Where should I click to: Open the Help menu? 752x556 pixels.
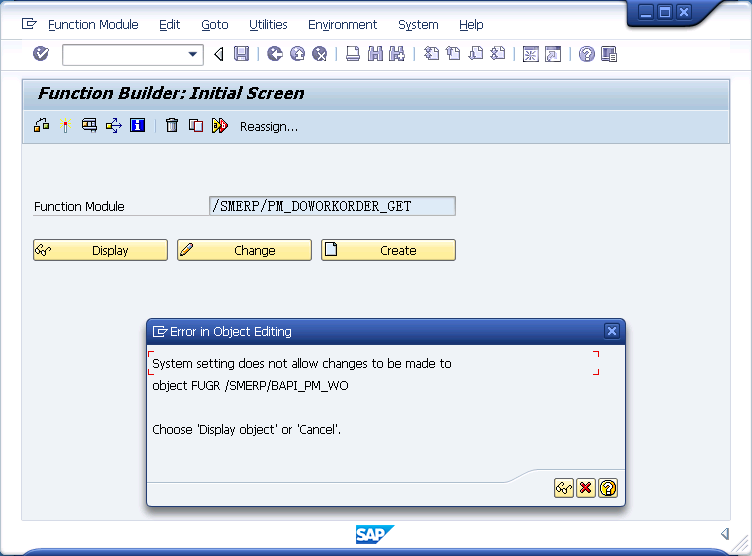[x=471, y=24]
